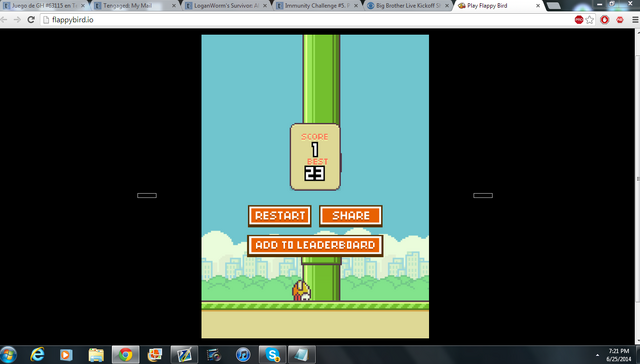
Task: Go back with the browser back arrow
Action: click(x=4, y=20)
